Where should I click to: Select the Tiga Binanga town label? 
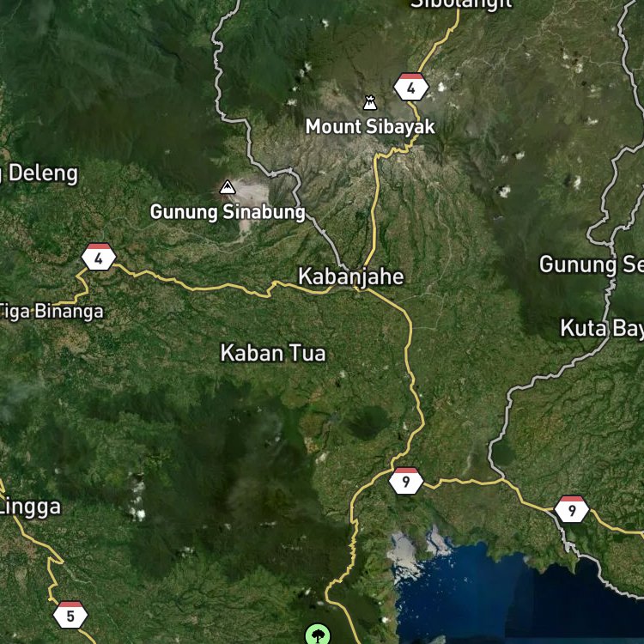point(51,312)
